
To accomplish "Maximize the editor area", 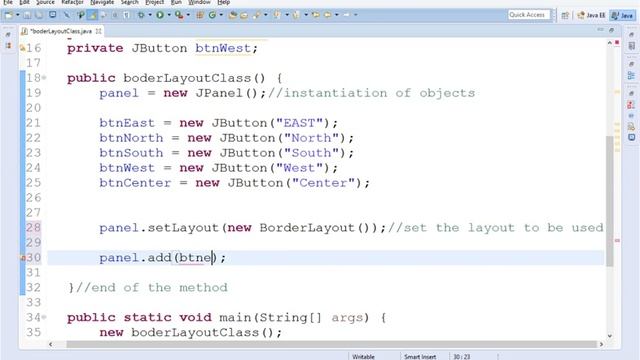I will click(x=611, y=30).
